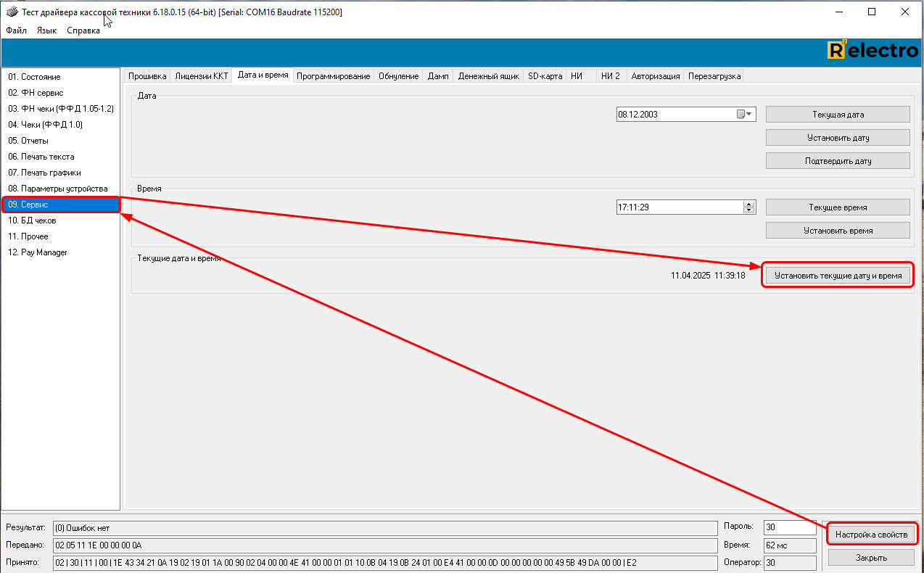Select 01. Состояние in the sidebar
The image size is (924, 573).
coord(34,77)
